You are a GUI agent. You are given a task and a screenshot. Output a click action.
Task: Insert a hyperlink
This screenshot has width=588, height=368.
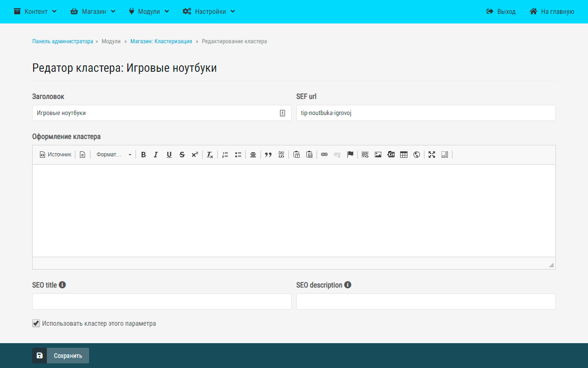(x=324, y=155)
